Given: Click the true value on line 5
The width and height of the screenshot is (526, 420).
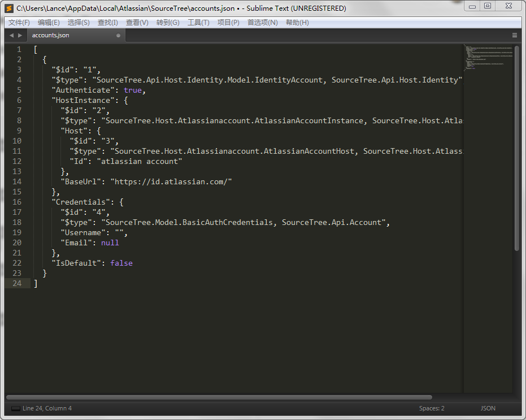Looking at the screenshot, I should 133,90.
